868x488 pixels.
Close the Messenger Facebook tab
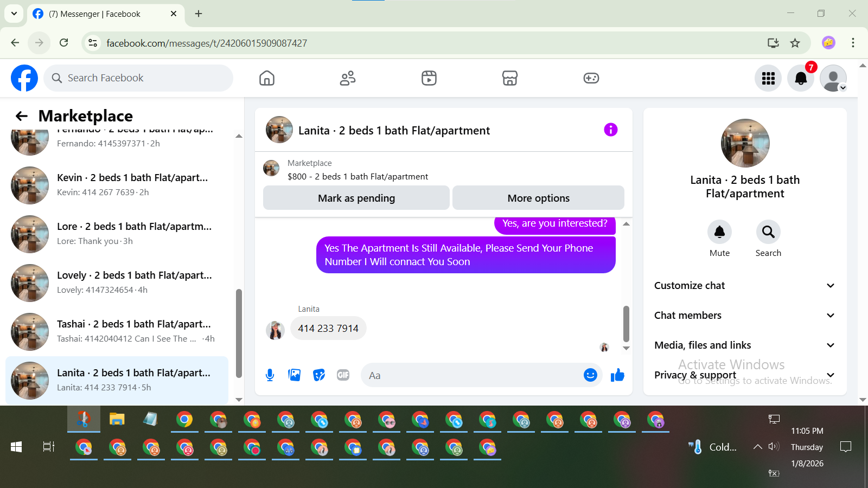174,14
